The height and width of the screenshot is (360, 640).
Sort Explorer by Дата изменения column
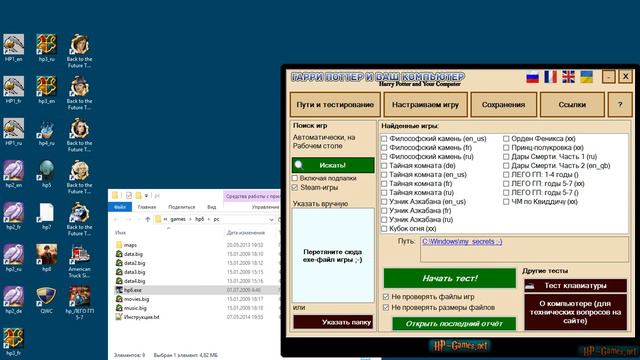[246, 233]
